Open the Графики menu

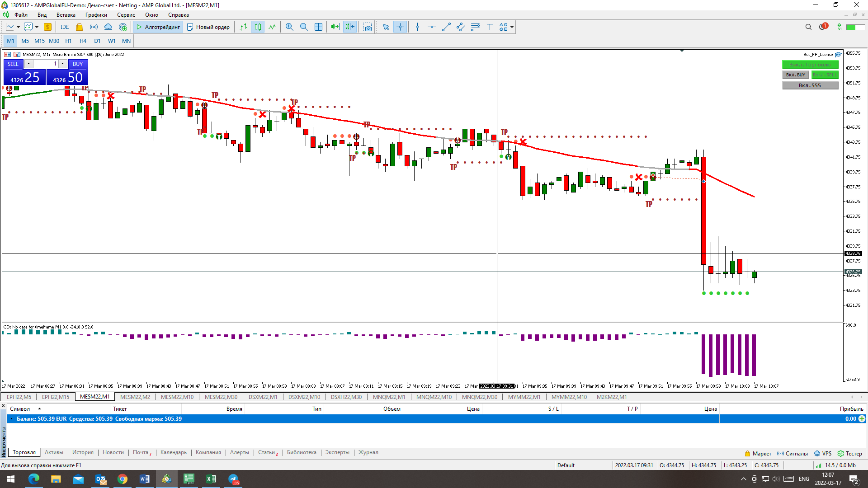click(x=96, y=15)
